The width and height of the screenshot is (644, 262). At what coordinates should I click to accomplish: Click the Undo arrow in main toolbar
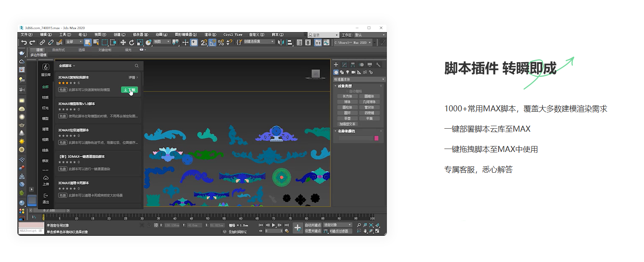pyautogui.click(x=24, y=42)
